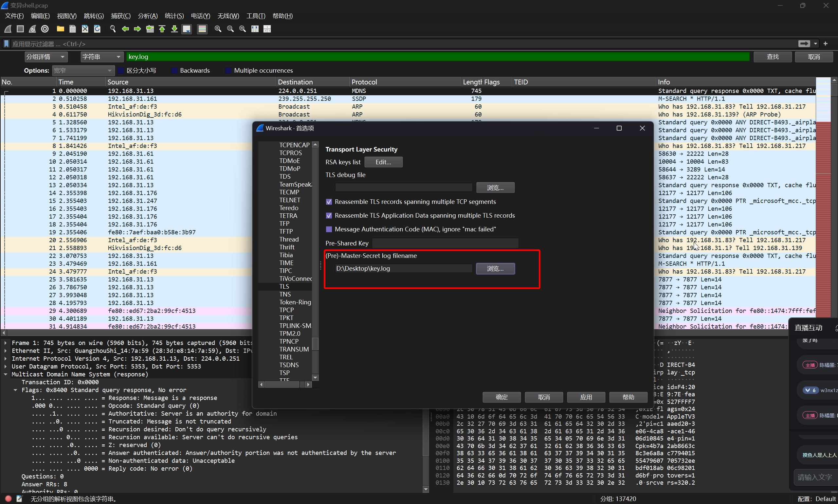
Task: Browse for Master-Secret log filename
Action: click(495, 269)
